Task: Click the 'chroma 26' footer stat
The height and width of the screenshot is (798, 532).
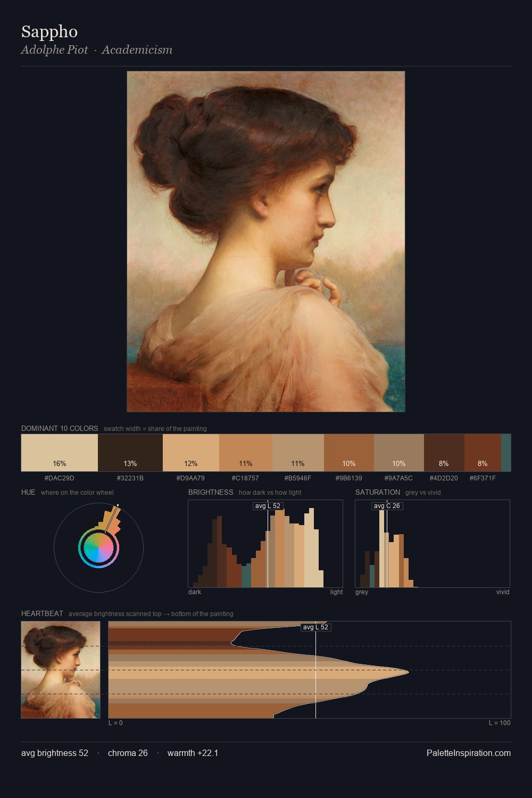Action: pos(128,753)
